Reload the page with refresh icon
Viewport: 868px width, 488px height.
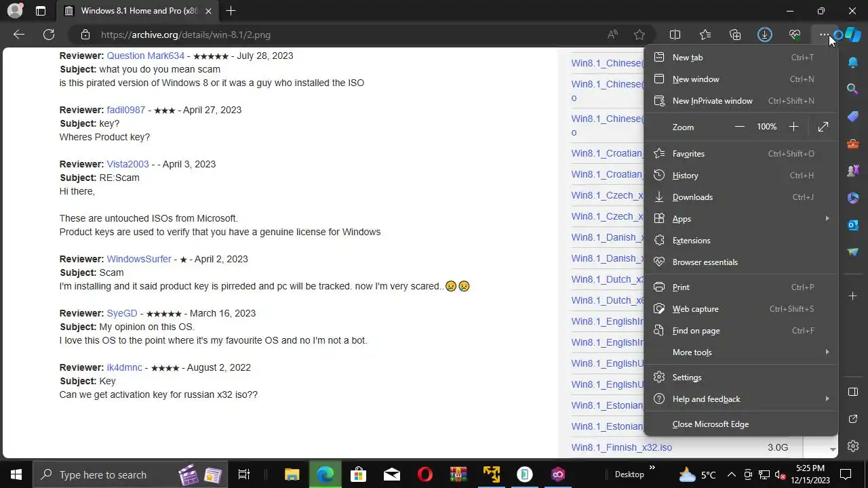49,35
